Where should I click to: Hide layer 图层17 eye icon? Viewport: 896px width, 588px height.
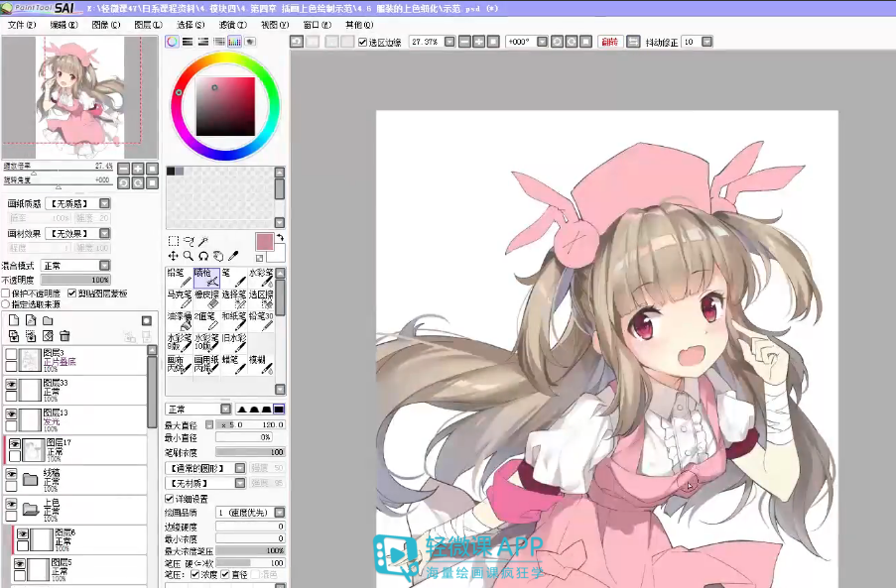[15, 444]
